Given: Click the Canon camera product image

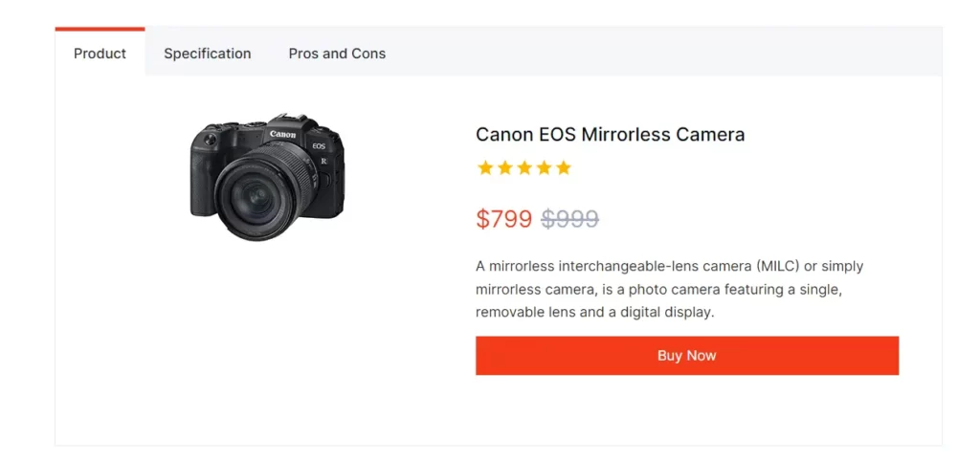Looking at the screenshot, I should pos(267,177).
